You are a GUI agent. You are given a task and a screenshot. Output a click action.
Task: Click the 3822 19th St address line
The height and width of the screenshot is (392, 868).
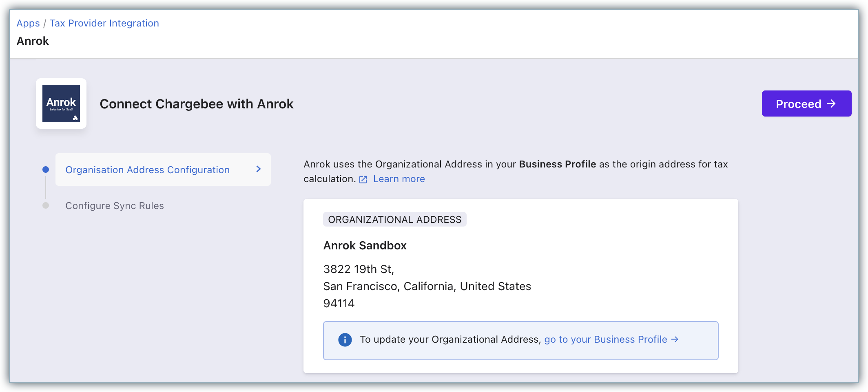(x=358, y=269)
